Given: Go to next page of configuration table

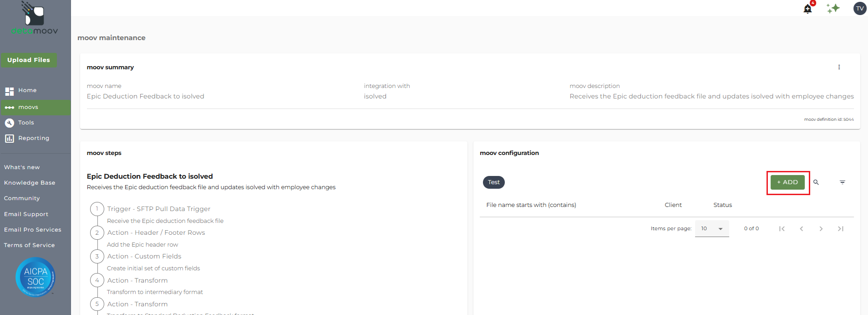Looking at the screenshot, I should coord(821,229).
